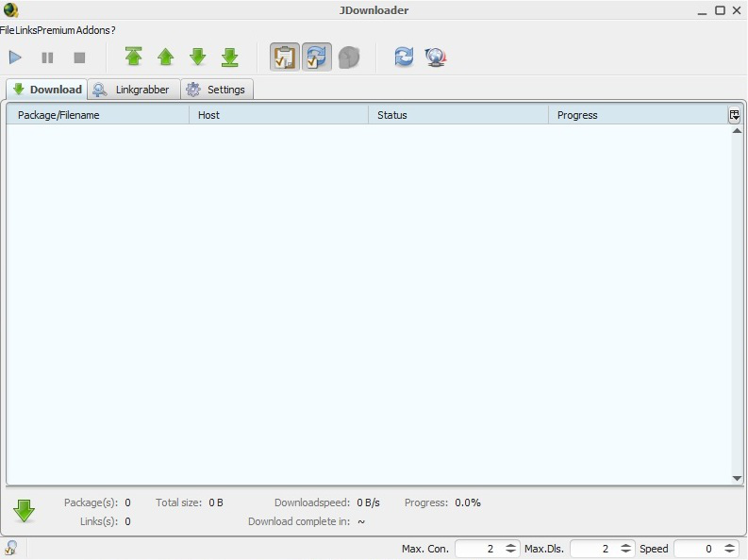Click the blue refresh arrows toolbar icon
This screenshot has width=748, height=560.
404,58
